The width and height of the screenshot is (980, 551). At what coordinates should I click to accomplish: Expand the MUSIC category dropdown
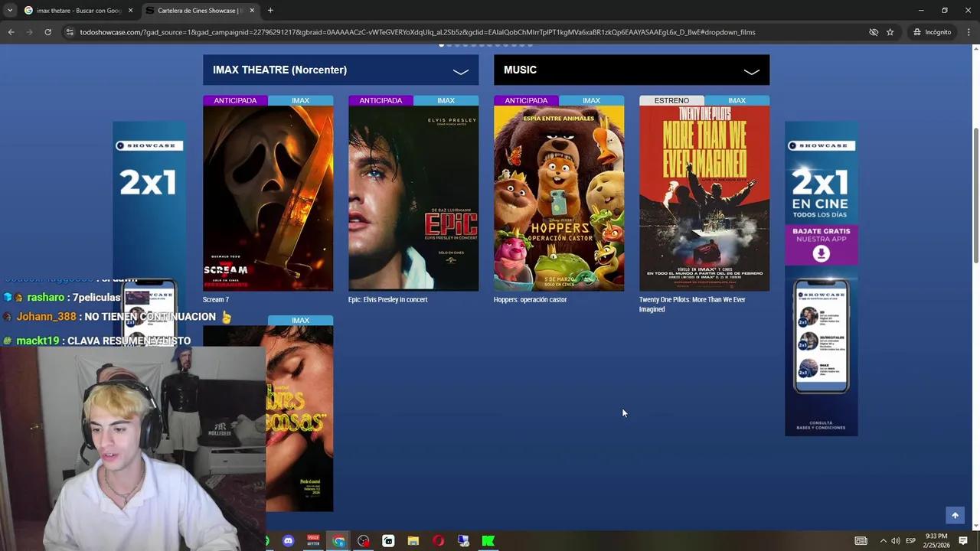point(632,70)
